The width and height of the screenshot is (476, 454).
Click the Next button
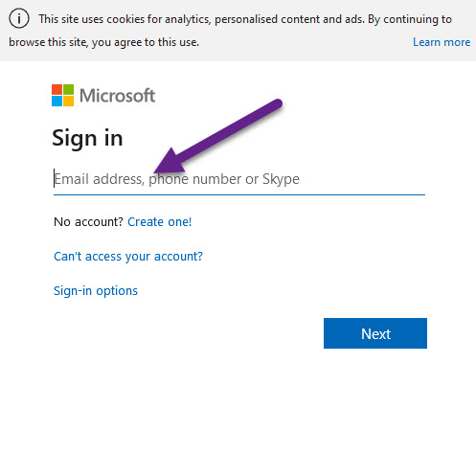pos(375,333)
